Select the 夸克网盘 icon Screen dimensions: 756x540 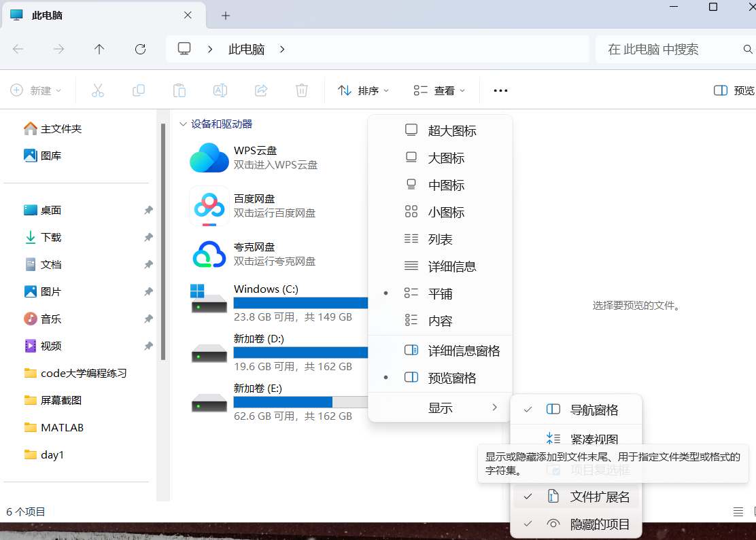(209, 254)
